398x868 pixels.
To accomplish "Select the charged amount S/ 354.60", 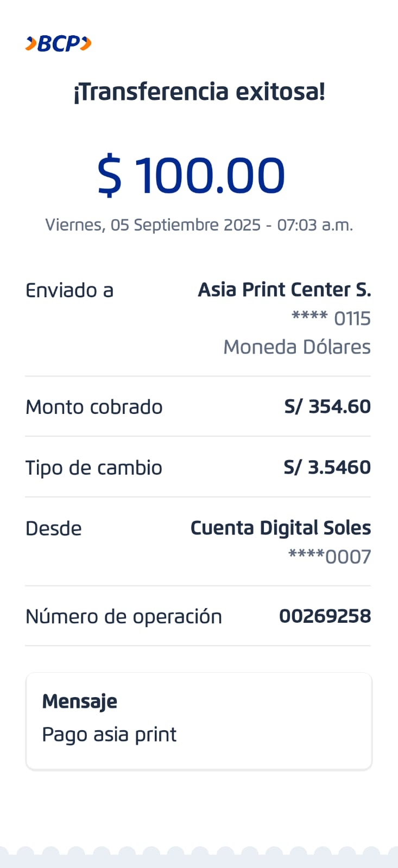I will 327,406.
